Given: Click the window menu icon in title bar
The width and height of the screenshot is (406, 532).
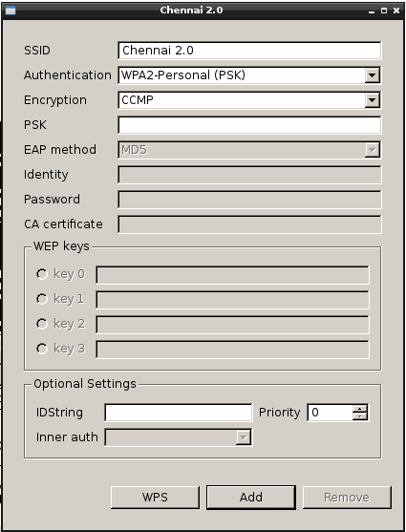Looking at the screenshot, I should [x=11, y=11].
